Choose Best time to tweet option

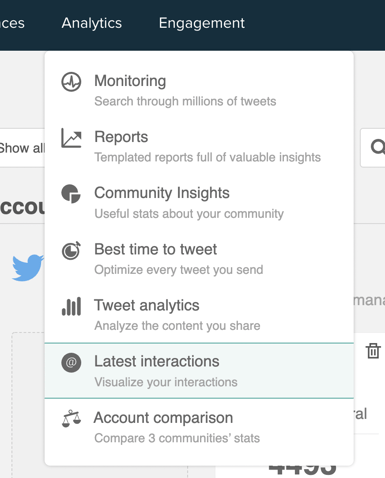pyautogui.click(x=199, y=259)
